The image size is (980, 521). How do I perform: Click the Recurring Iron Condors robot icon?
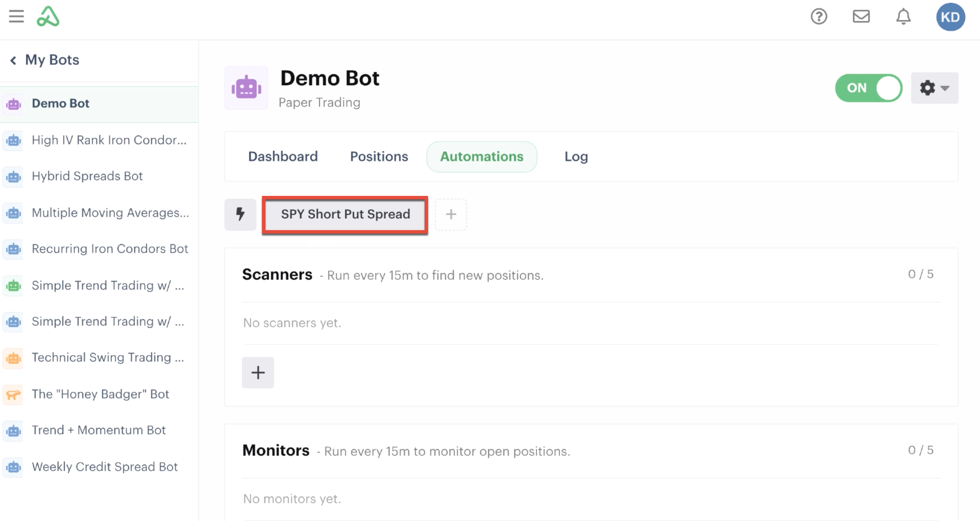coord(13,249)
